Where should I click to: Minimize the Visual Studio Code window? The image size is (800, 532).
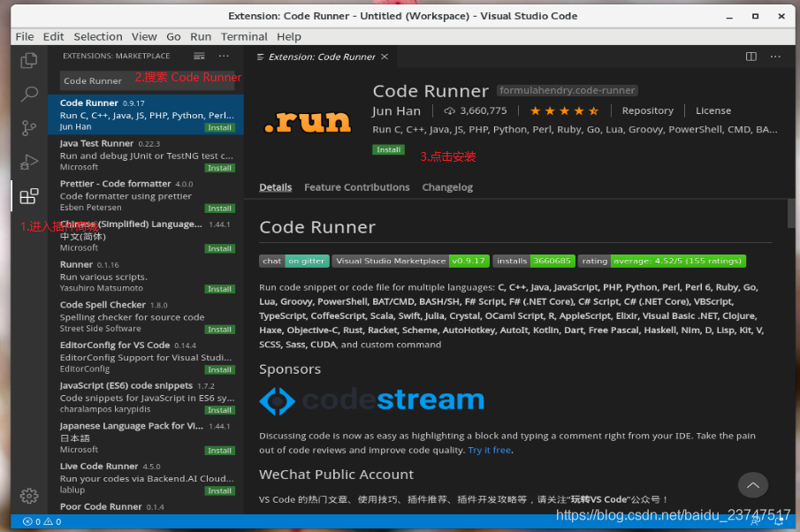point(729,16)
